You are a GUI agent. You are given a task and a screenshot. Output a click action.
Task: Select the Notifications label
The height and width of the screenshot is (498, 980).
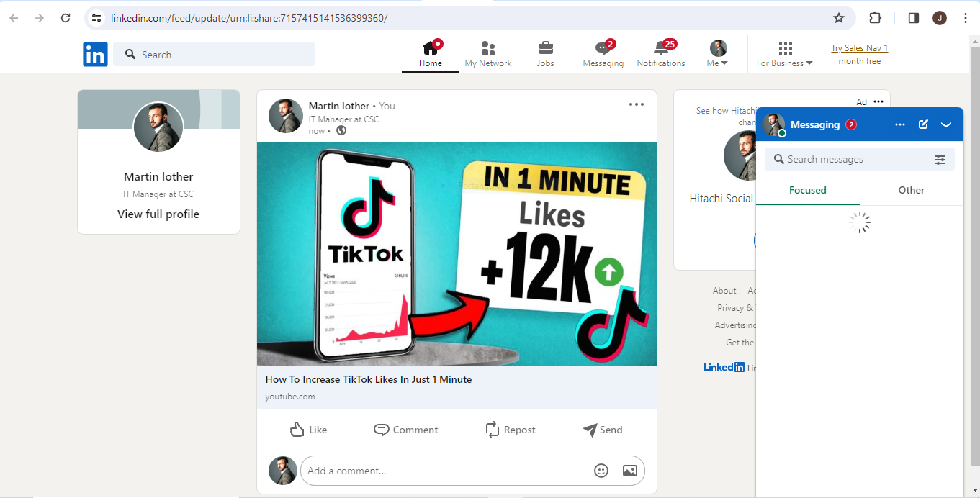(661, 63)
